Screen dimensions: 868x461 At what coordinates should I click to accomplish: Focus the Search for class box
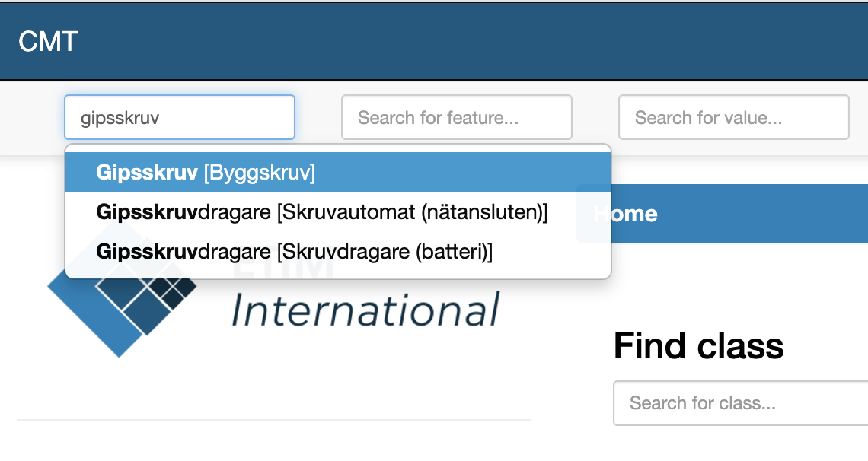click(x=739, y=403)
